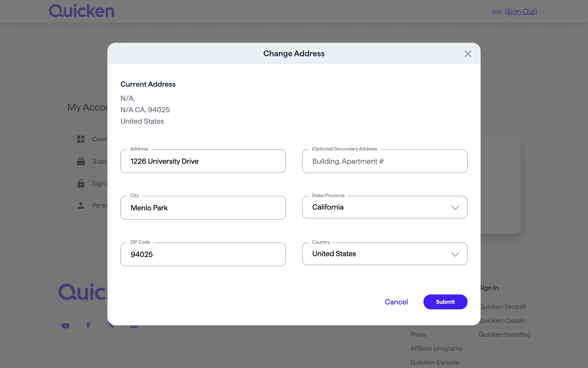The image size is (588, 368).
Task: Click the Subscriptions stack icon
Action: [81, 161]
